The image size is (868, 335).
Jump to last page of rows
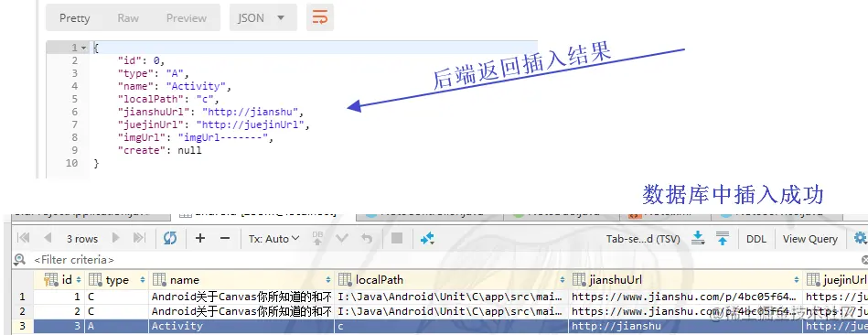(139, 238)
